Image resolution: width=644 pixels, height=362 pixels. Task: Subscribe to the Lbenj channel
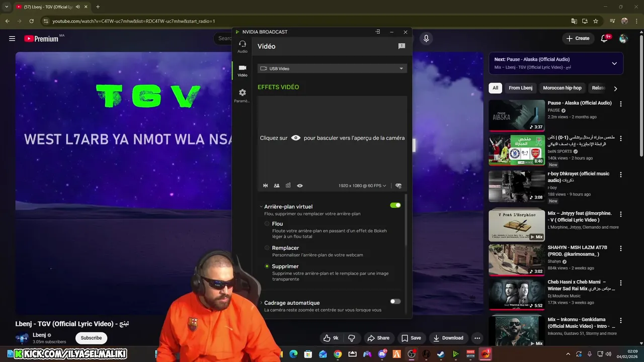pyautogui.click(x=91, y=338)
